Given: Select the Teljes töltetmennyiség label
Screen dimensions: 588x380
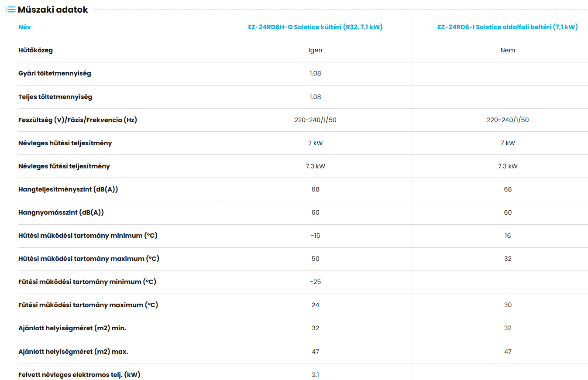Looking at the screenshot, I should coord(55,97).
